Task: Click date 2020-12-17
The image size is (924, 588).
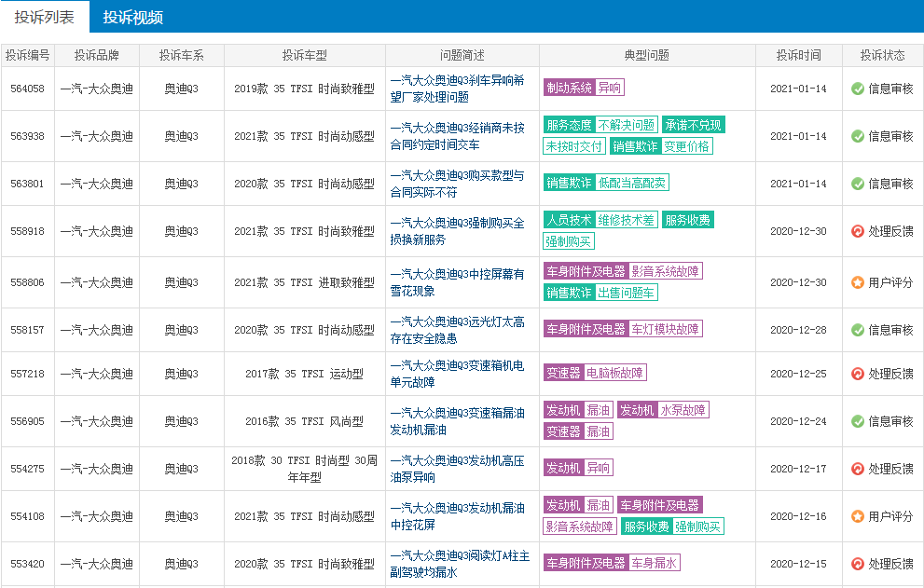Action: pos(798,469)
